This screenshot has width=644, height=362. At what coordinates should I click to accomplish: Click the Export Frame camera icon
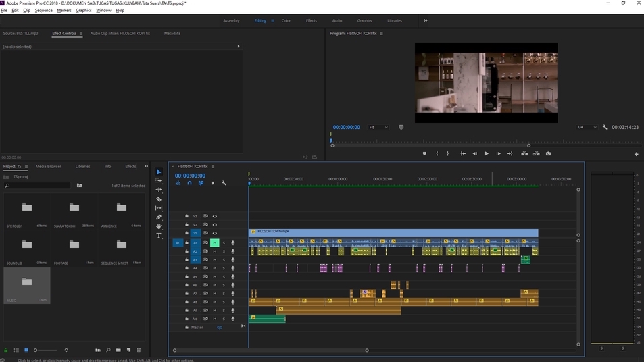click(x=548, y=153)
